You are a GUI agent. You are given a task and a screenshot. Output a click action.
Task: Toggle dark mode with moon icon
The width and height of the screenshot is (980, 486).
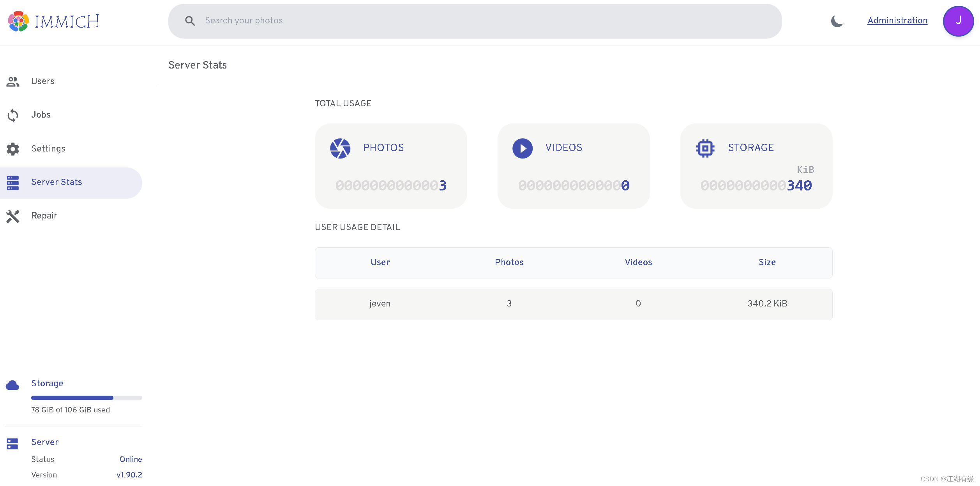coord(837,21)
